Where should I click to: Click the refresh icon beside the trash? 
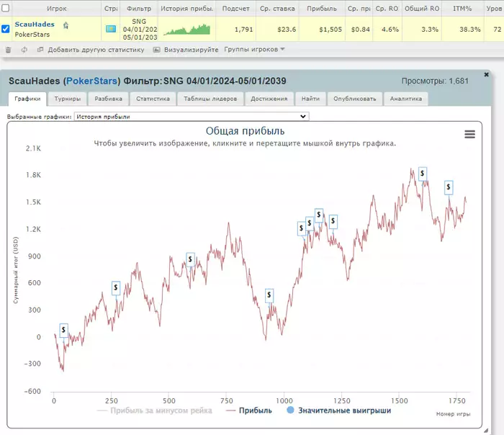pos(24,50)
